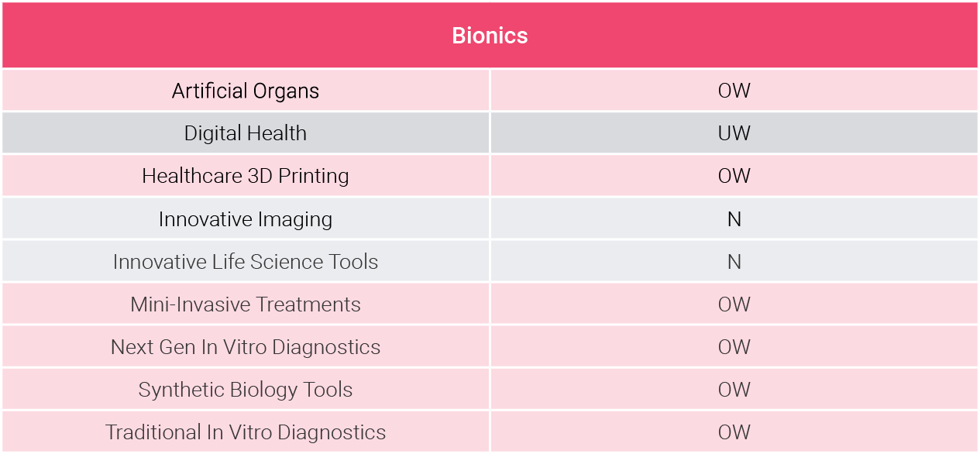The width and height of the screenshot is (980, 454).
Task: Click the OW value beside Healthcare 3D Printing
Action: click(734, 176)
